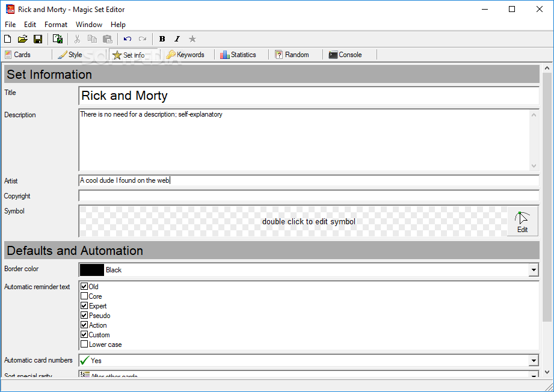Screen dimensions: 554x392
Task: Click the black border color swatch
Action: tap(92, 270)
